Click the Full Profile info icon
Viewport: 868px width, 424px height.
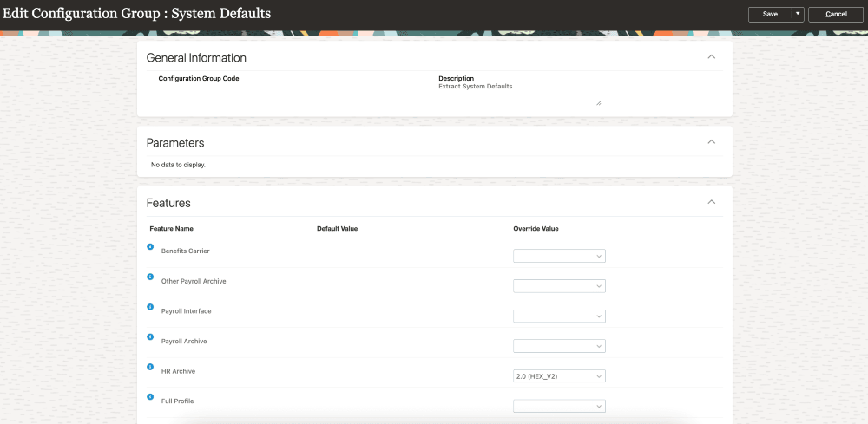click(150, 396)
